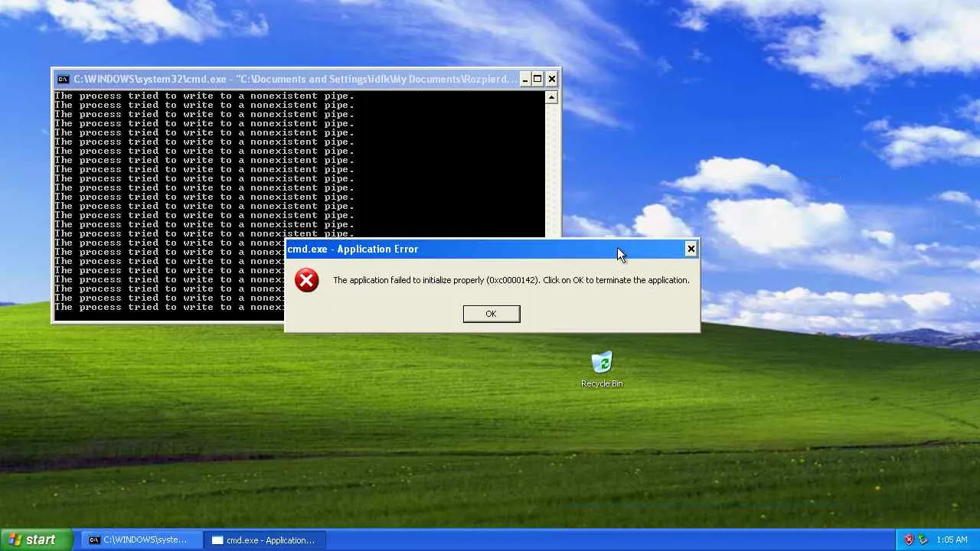Click the 1:05 AM system clock

click(x=952, y=540)
